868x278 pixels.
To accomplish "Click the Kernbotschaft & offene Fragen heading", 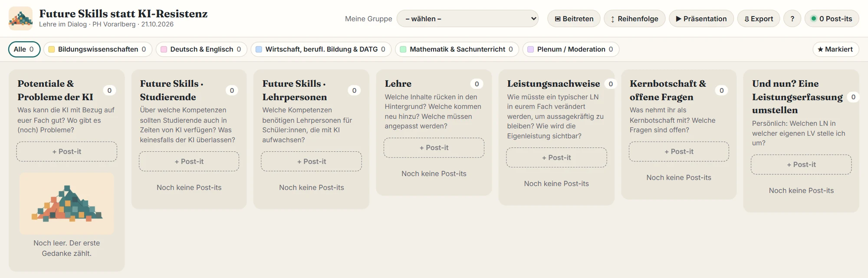I will [668, 90].
